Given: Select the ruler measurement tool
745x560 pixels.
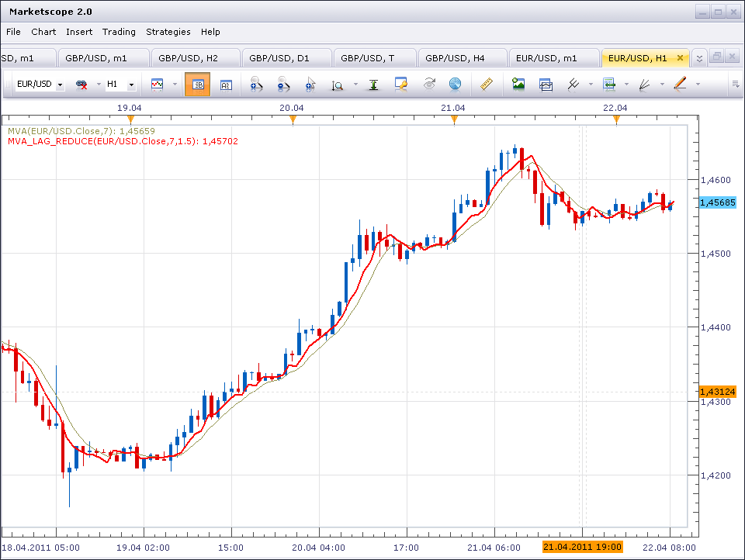Looking at the screenshot, I should click(x=487, y=84).
